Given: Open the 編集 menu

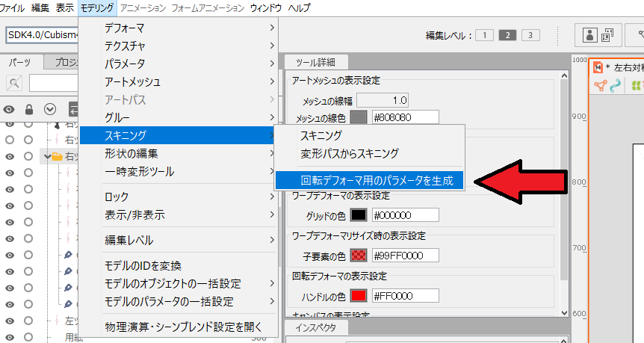Looking at the screenshot, I should pyautogui.click(x=40, y=7).
